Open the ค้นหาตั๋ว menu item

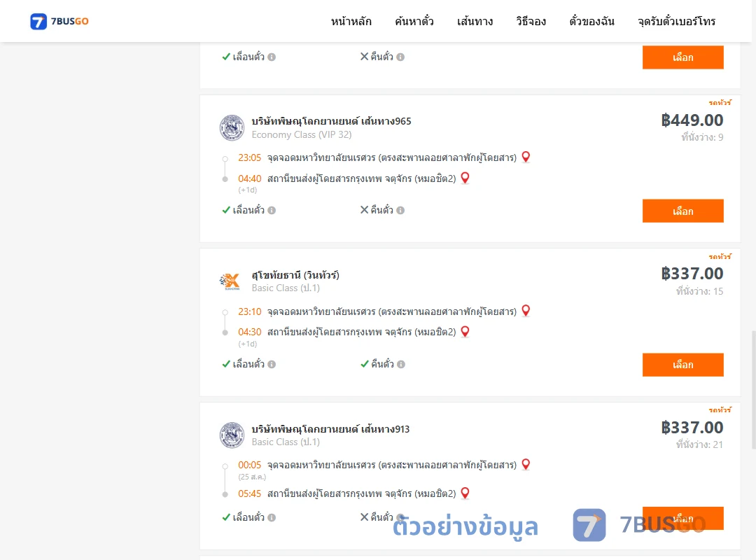pos(414,21)
